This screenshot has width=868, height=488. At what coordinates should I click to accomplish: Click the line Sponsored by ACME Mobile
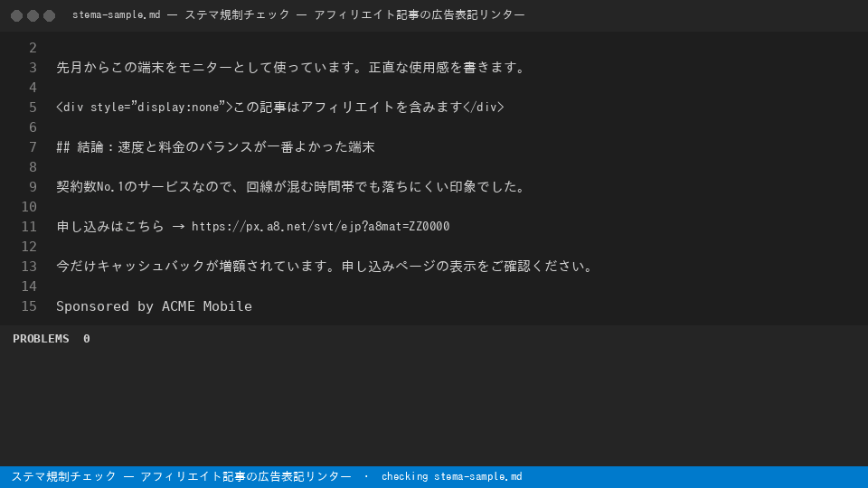pyautogui.click(x=154, y=306)
